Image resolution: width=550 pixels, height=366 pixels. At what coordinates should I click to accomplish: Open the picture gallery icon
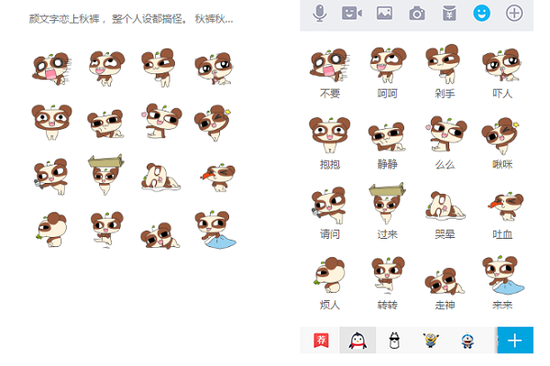(x=384, y=13)
